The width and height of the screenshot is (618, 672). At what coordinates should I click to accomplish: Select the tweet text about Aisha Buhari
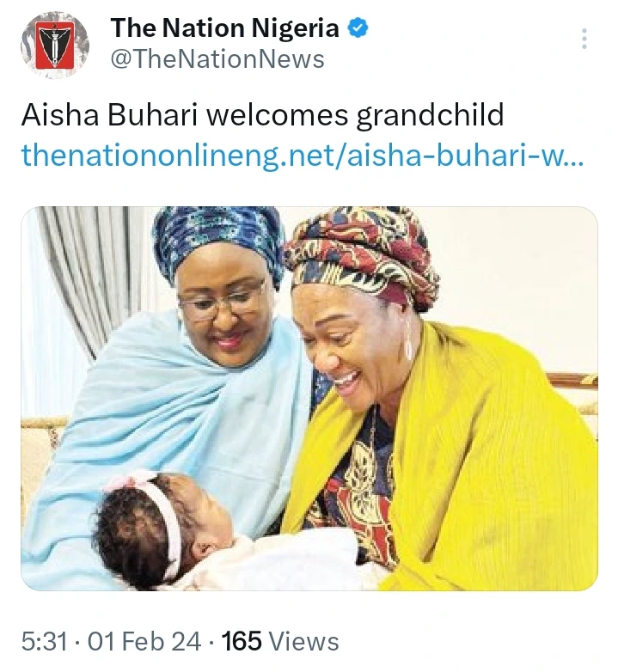click(x=262, y=115)
